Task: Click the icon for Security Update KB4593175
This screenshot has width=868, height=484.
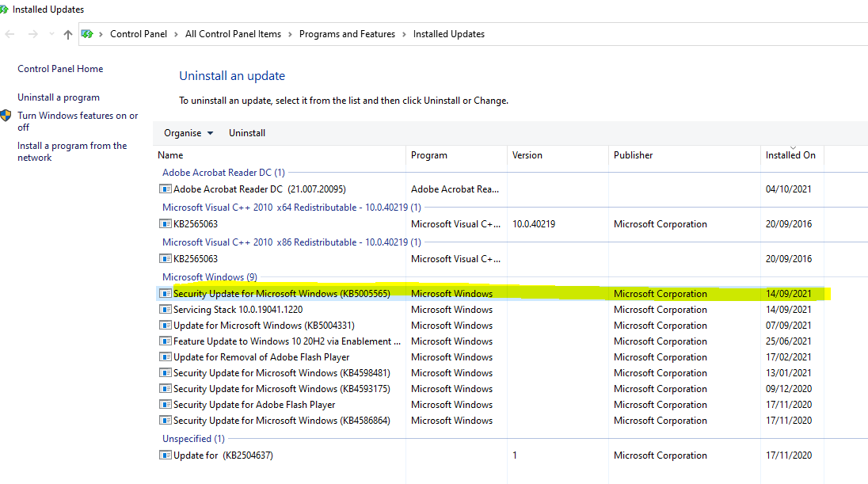Action: (x=165, y=389)
